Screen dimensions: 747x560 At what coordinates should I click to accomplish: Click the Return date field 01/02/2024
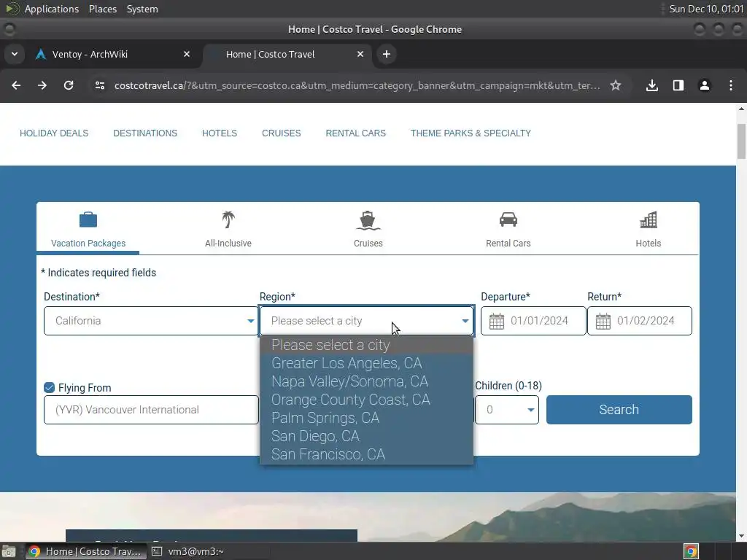click(x=639, y=321)
